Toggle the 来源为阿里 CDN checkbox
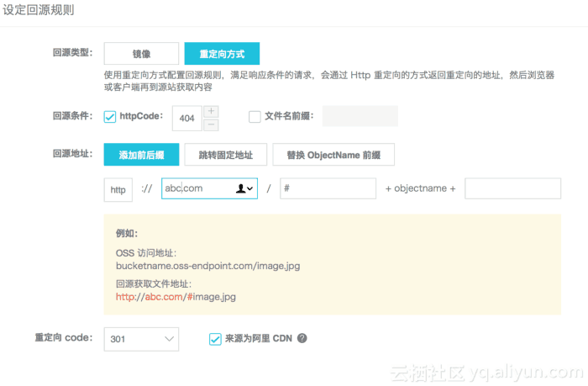Viewport: 588px width, 386px height. [215, 339]
